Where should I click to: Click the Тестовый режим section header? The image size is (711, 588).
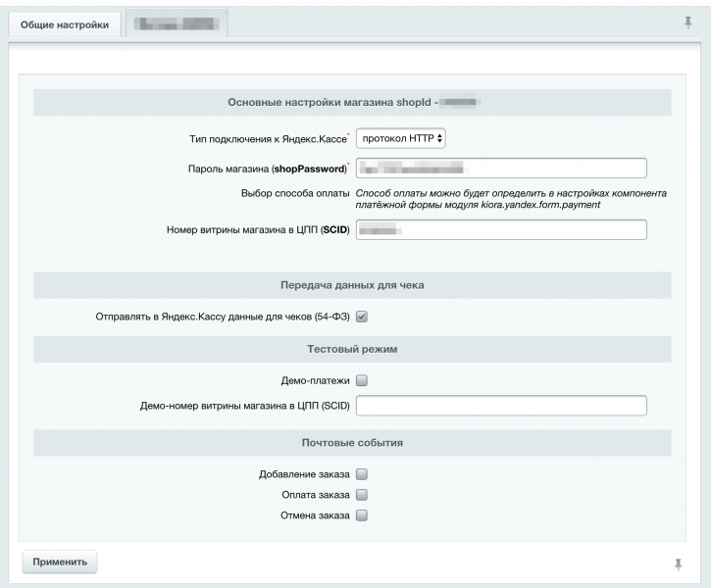click(352, 349)
